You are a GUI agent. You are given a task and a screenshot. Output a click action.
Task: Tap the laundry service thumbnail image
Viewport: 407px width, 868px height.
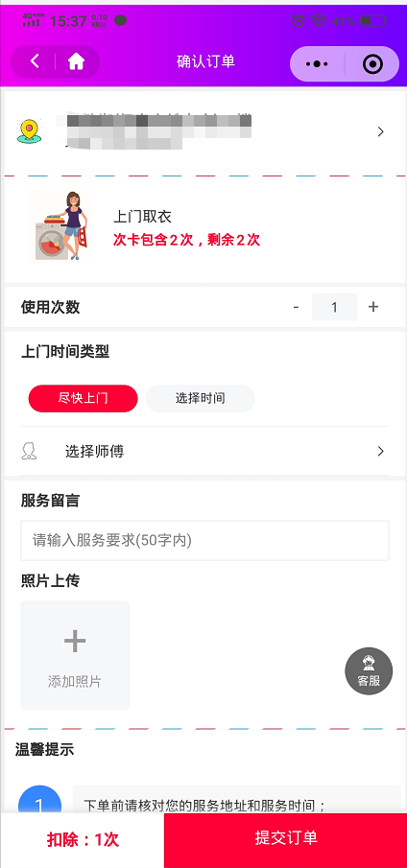60,226
